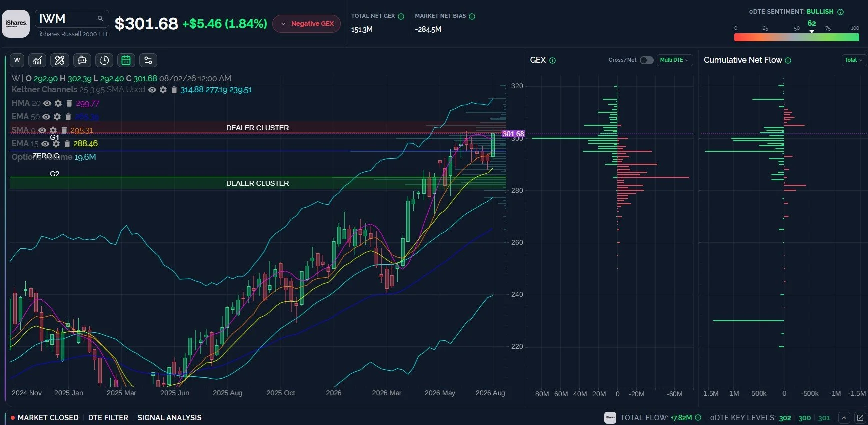Switch the Gross/Net toggle
This screenshot has height=425, width=868.
pos(646,60)
